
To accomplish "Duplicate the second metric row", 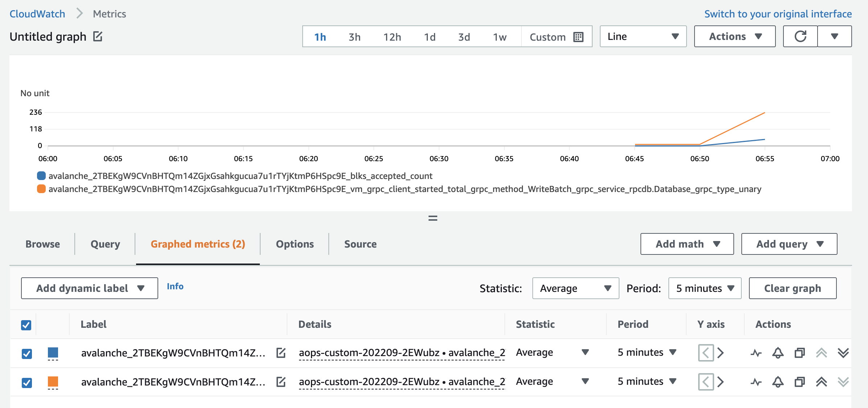I will click(x=800, y=382).
